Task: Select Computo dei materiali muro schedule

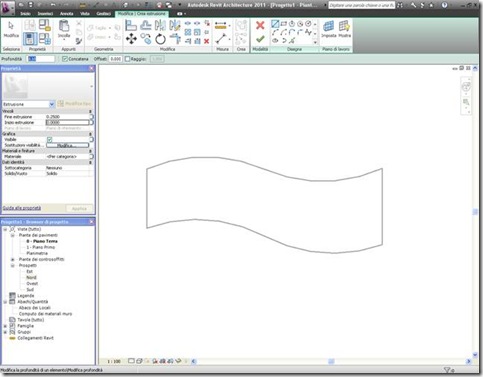Action: [45, 314]
